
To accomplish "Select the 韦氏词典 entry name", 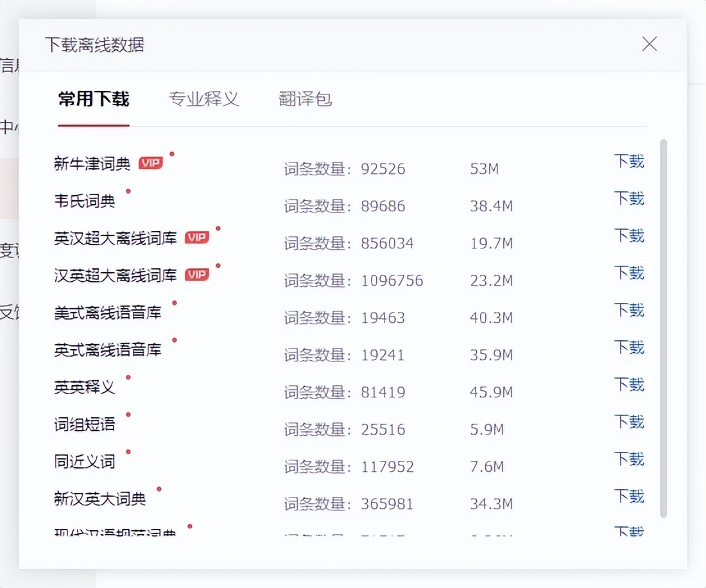I will pyautogui.click(x=85, y=201).
